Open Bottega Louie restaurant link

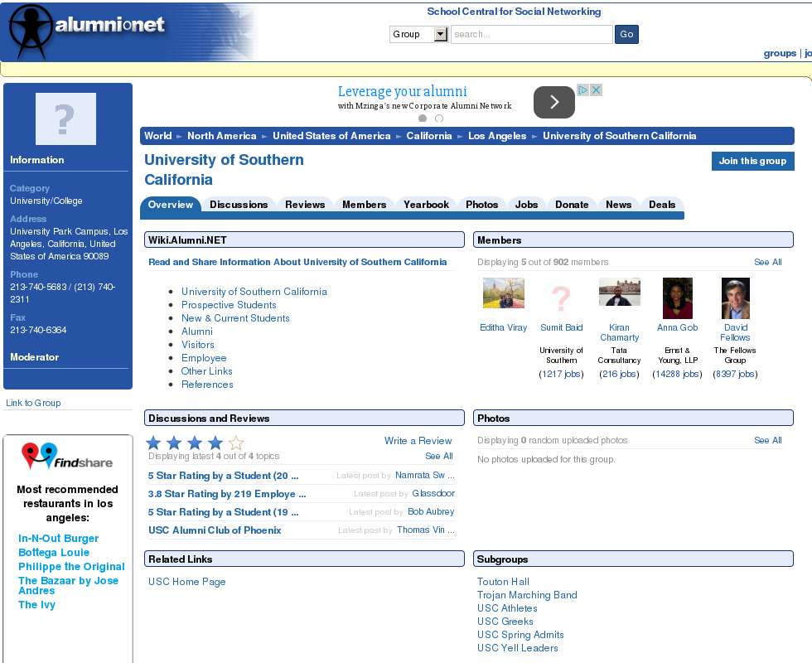point(53,553)
